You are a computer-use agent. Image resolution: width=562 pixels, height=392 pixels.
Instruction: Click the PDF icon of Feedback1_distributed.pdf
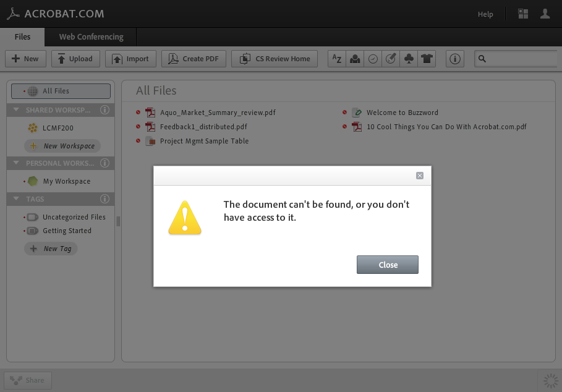click(x=150, y=127)
